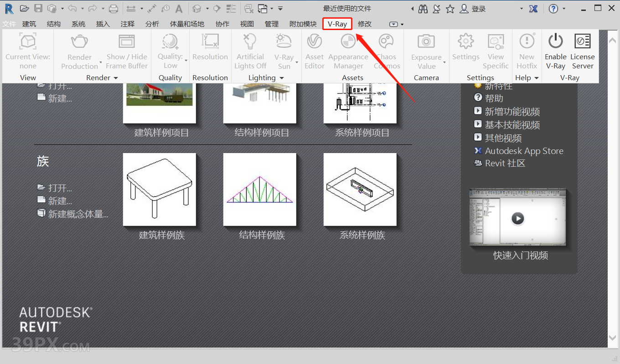Viewport: 620px width, 364px height.
Task: Click the Close Inactive Views icon
Action: 248,8
